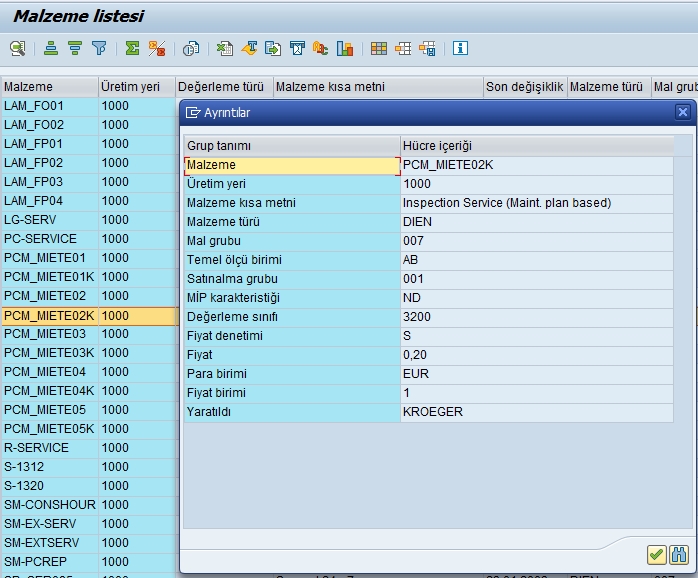Export list to spreadsheet icon

(x=225, y=48)
